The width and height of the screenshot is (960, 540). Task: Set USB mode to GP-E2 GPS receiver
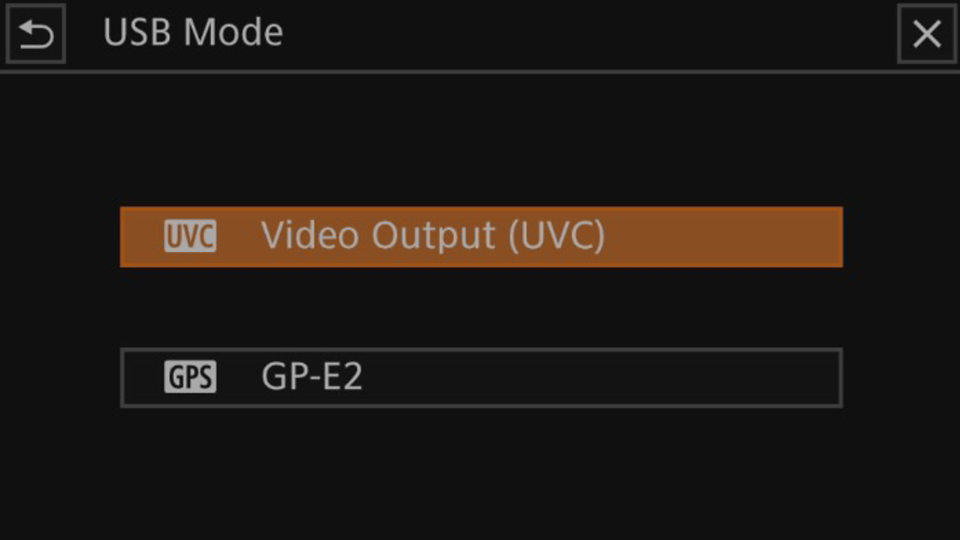coord(481,377)
